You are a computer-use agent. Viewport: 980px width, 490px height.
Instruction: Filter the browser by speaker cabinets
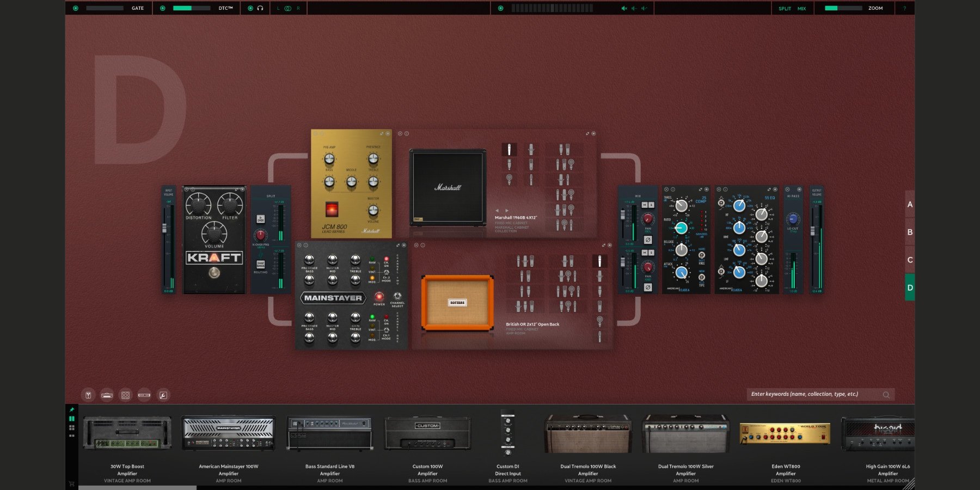click(x=125, y=395)
